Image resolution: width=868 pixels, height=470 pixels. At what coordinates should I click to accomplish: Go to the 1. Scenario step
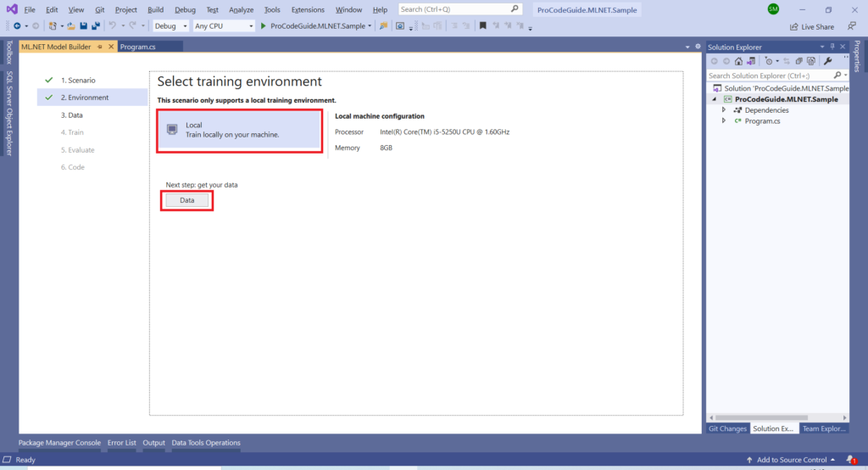click(78, 81)
